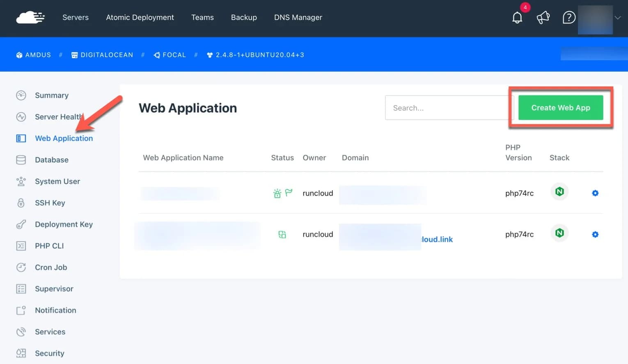Click the Nginx stack icon on the first app row
Screen dimensions: 628x364
559,191
